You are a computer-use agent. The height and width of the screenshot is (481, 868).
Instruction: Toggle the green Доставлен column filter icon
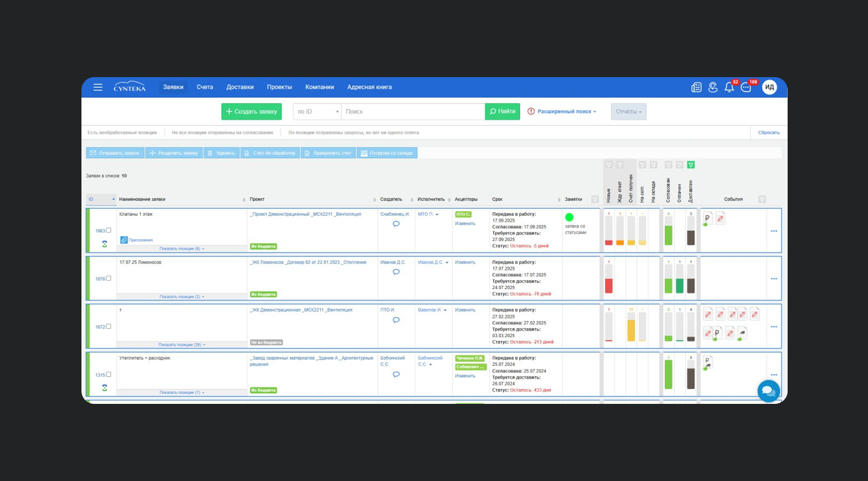coord(691,165)
